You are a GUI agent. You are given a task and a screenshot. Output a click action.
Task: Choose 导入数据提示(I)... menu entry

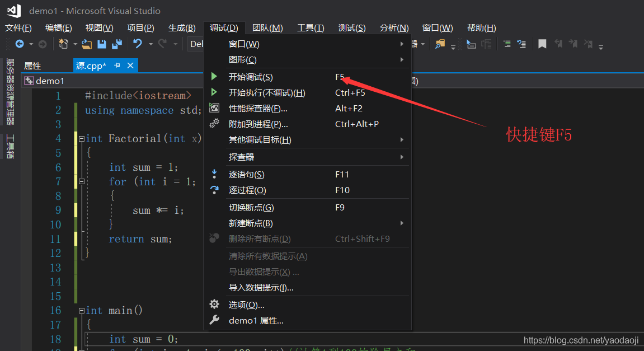click(308, 288)
